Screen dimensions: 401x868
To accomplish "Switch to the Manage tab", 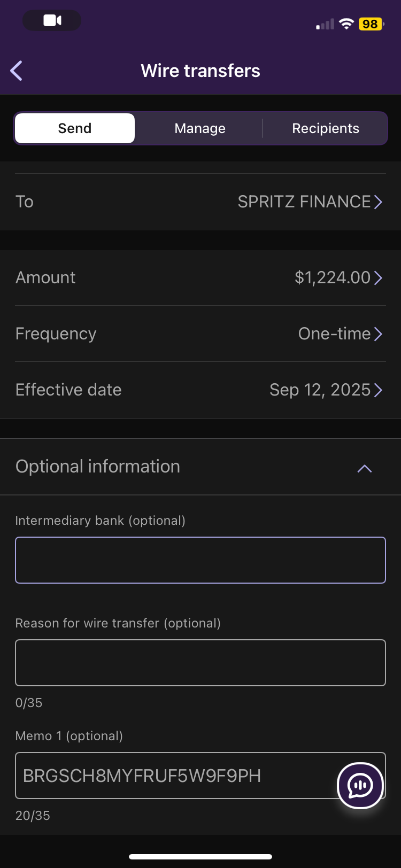I will [x=200, y=128].
